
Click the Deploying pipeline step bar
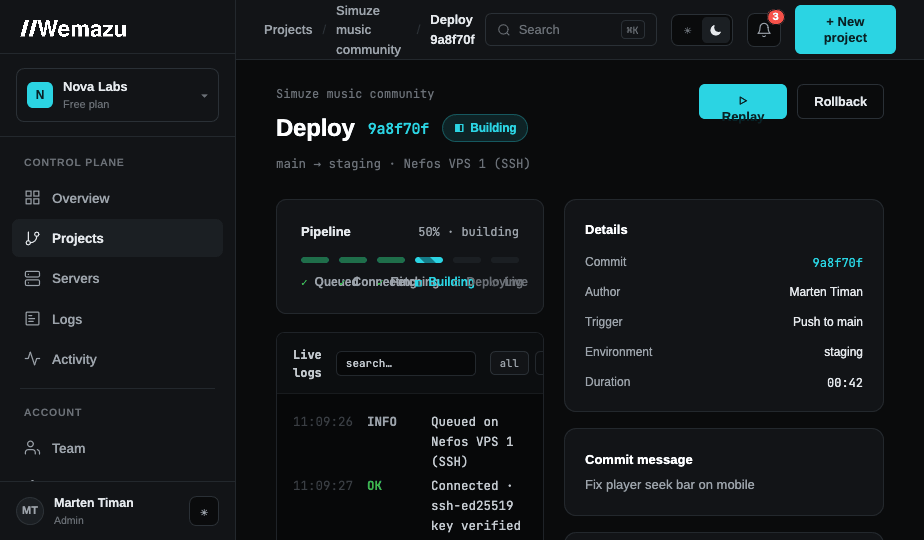(467, 260)
